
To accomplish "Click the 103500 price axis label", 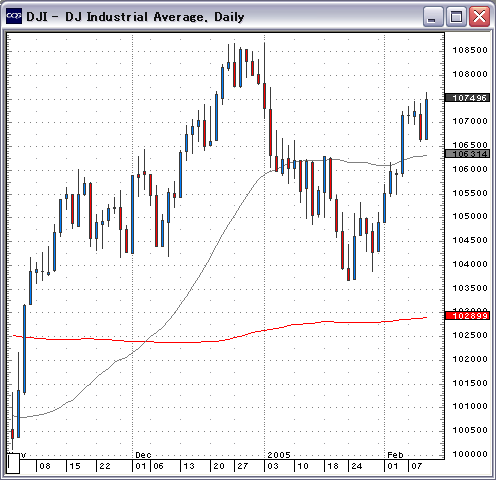I will click(x=470, y=288).
